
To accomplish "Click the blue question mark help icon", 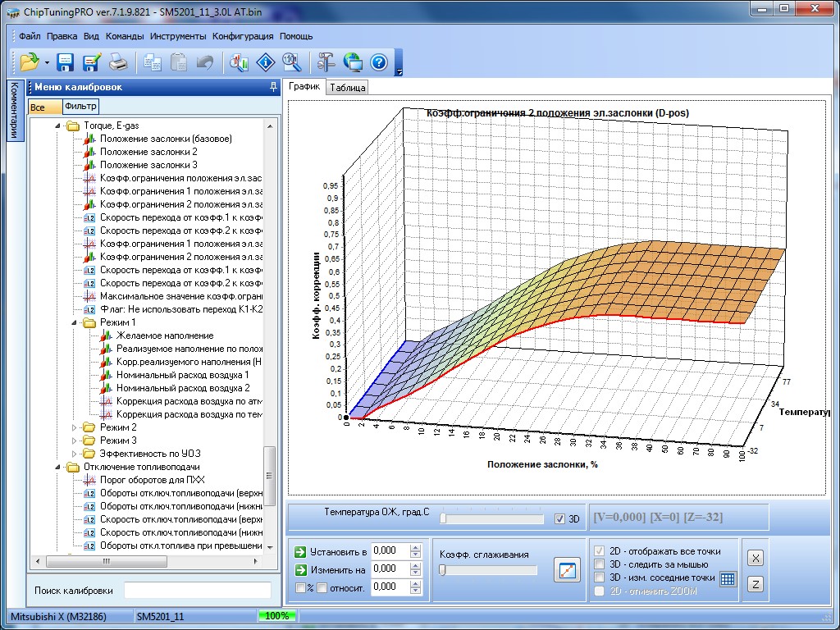I will coord(378,62).
